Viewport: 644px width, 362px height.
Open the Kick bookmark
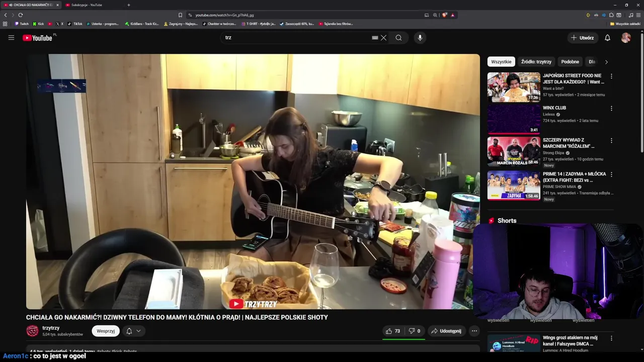pyautogui.click(x=39, y=24)
